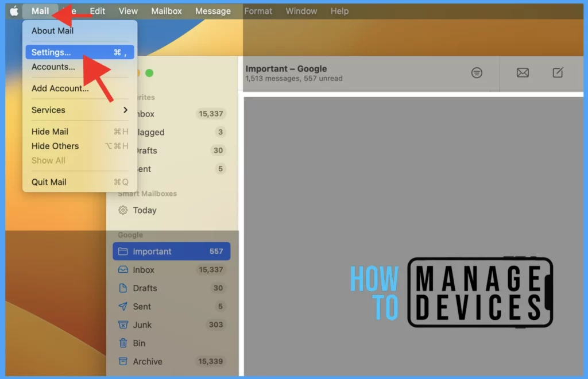Screen dimensions: 588x379
Task: Click the green window zoom button
Action: pos(149,73)
